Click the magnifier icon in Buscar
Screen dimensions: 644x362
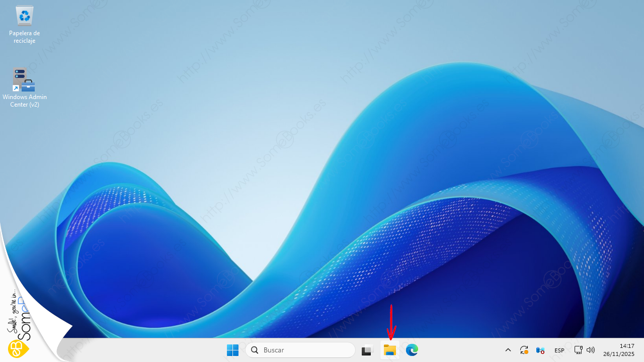click(x=255, y=350)
